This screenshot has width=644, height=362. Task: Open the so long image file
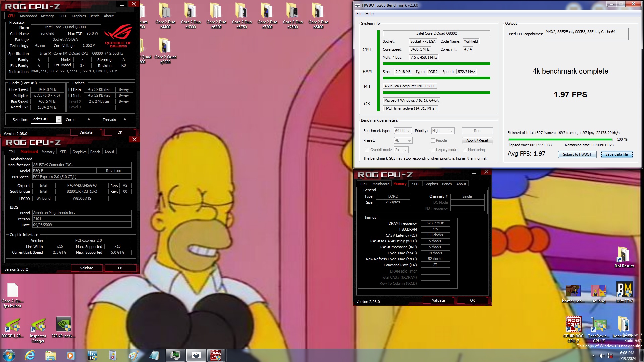(x=599, y=294)
